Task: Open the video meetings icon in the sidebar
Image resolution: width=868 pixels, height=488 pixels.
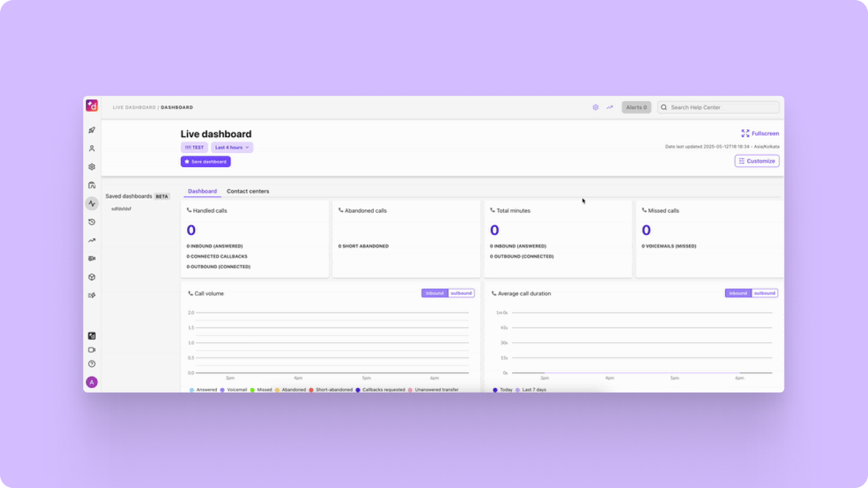Action: (x=92, y=259)
